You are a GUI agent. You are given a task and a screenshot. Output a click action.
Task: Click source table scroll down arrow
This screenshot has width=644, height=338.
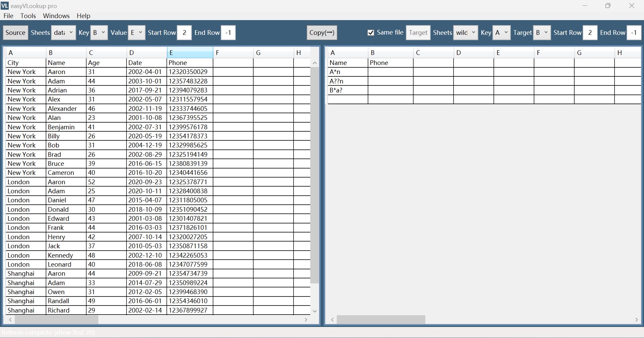[x=315, y=311]
